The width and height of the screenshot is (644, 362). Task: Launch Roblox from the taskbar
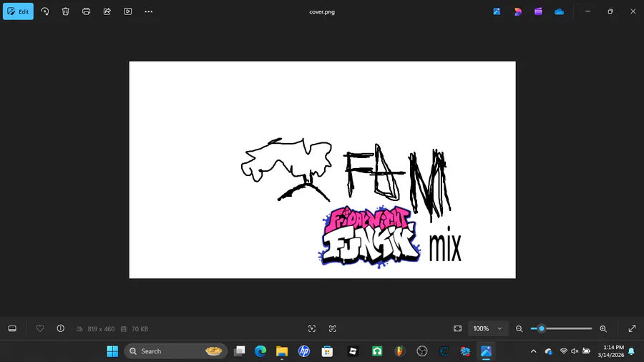point(353,351)
